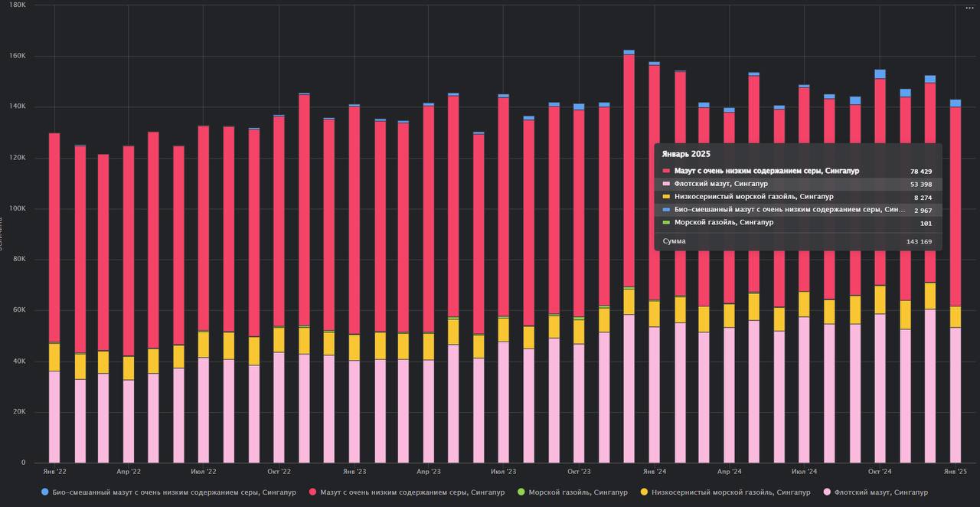Screen dimensions: 980x507
Task: Toggle green legend marker for Морской газойль
Action: (x=521, y=492)
